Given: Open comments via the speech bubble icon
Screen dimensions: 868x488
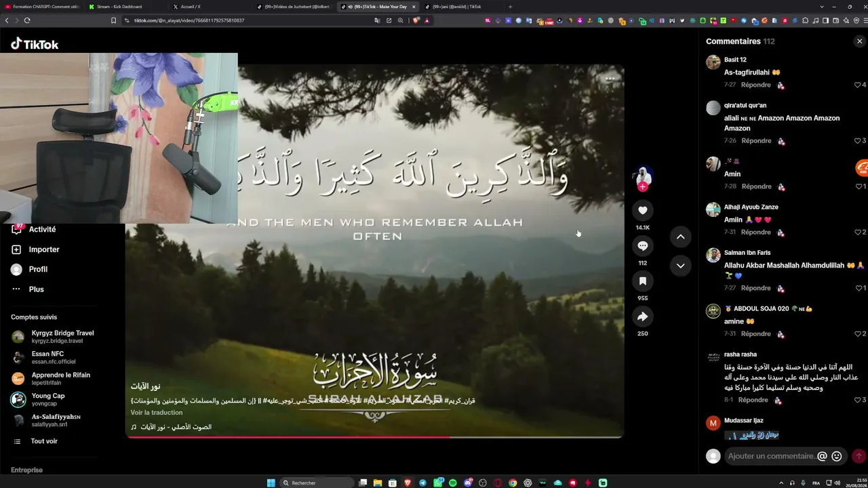Looking at the screenshot, I should coord(643,246).
